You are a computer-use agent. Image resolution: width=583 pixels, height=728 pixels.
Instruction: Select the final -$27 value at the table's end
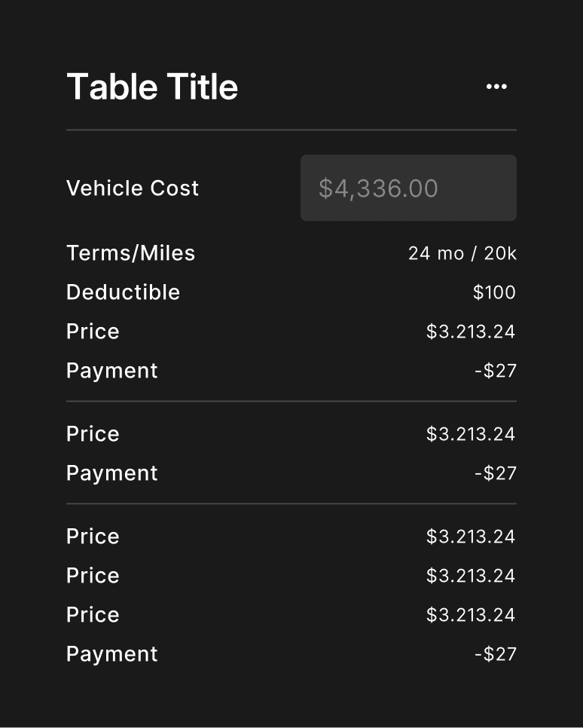(496, 654)
